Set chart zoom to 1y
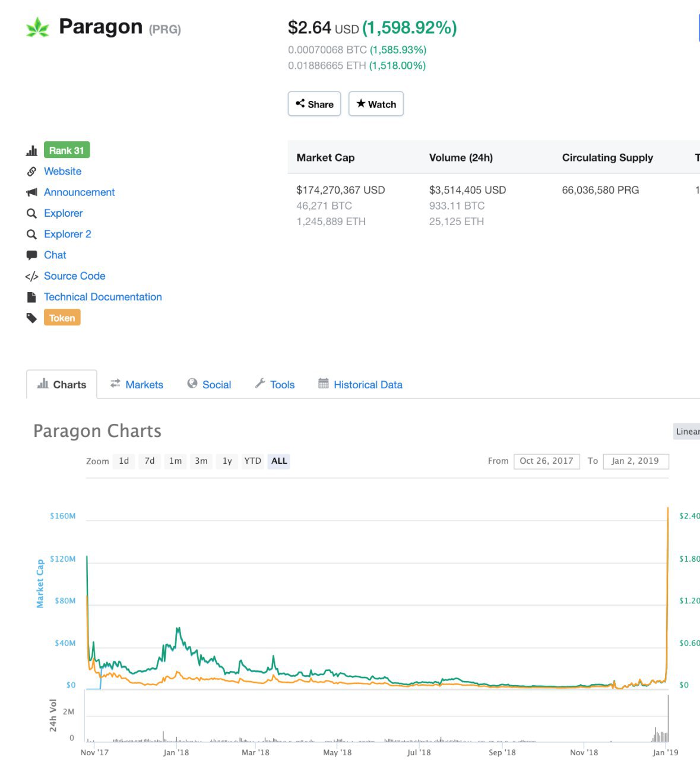This screenshot has height=760, width=700. pyautogui.click(x=227, y=461)
